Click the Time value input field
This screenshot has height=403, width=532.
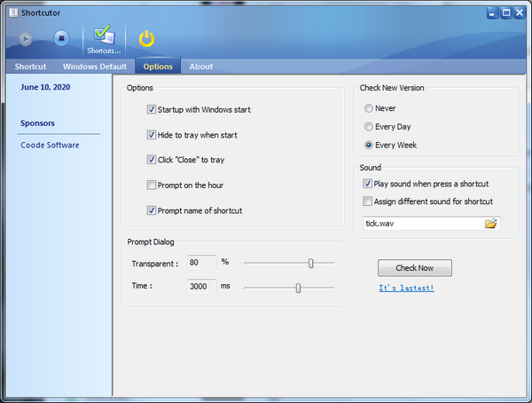click(x=201, y=287)
